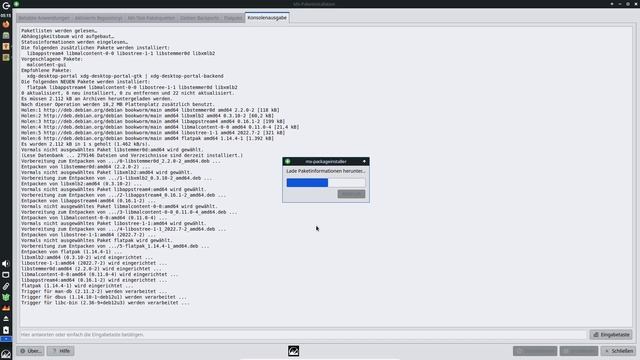Focus the console reply input field
This screenshot has height=360, width=640.
coord(303,335)
